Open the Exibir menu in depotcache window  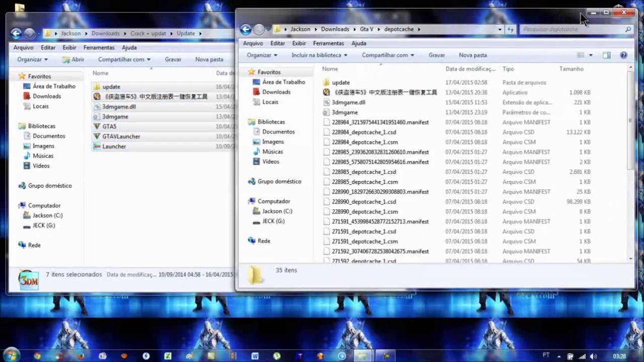point(299,43)
